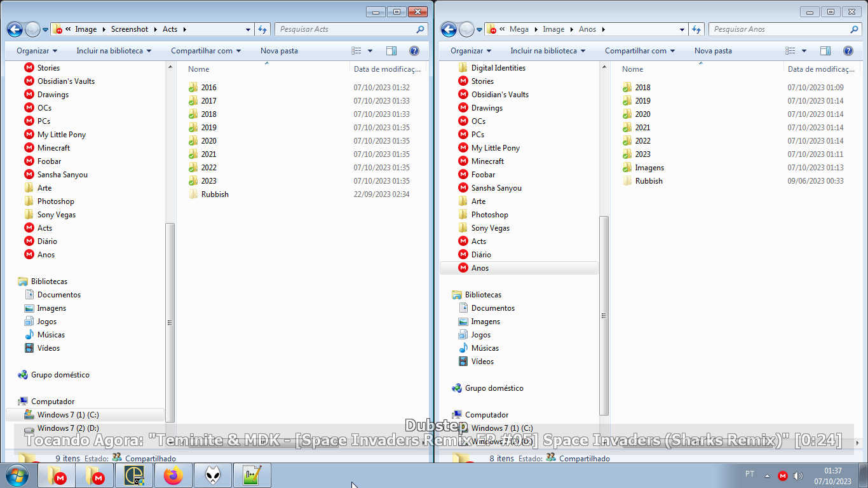
Task: Refresh the Acts window address bar
Action: point(263,29)
